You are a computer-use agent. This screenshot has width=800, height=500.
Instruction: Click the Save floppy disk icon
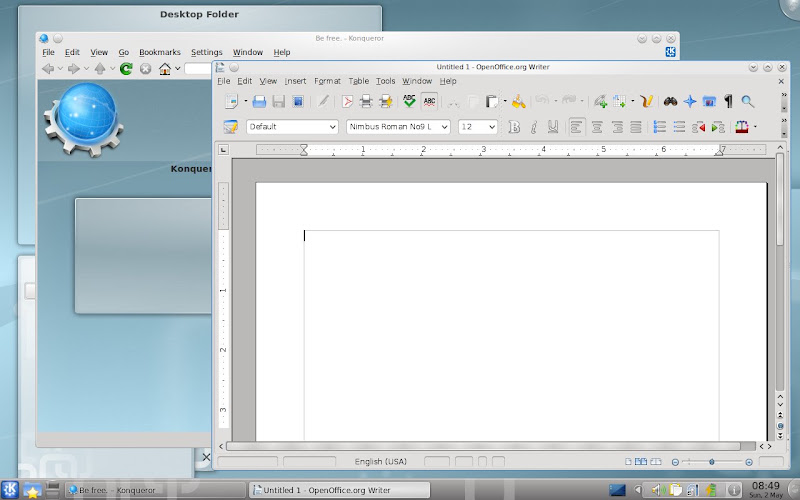tap(279, 102)
